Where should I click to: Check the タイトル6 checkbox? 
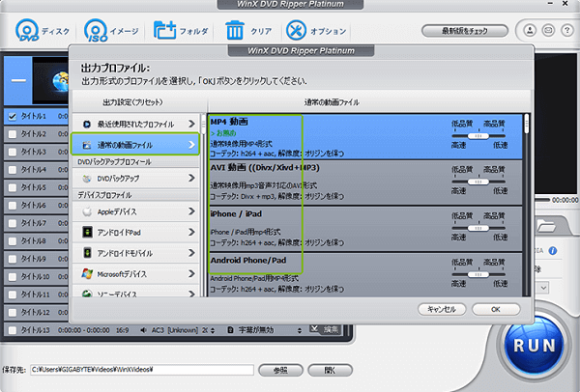coord(13,206)
